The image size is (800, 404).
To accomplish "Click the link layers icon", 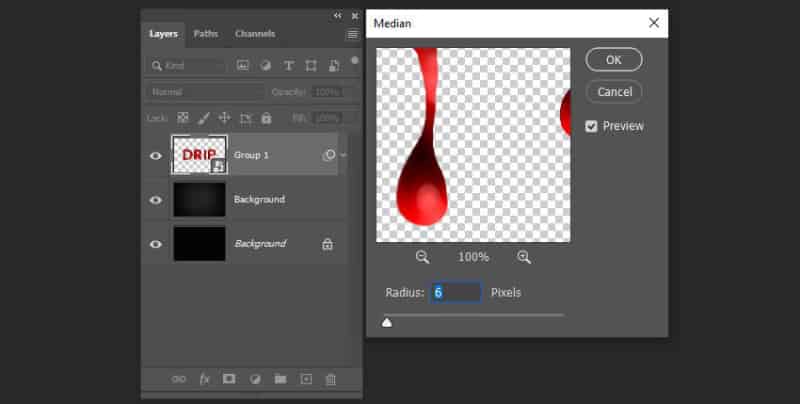I will tap(179, 379).
